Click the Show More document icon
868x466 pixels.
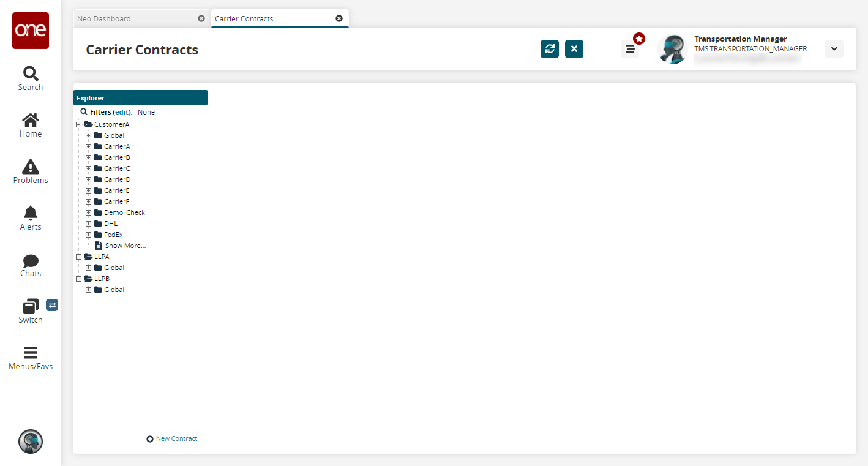(x=99, y=246)
